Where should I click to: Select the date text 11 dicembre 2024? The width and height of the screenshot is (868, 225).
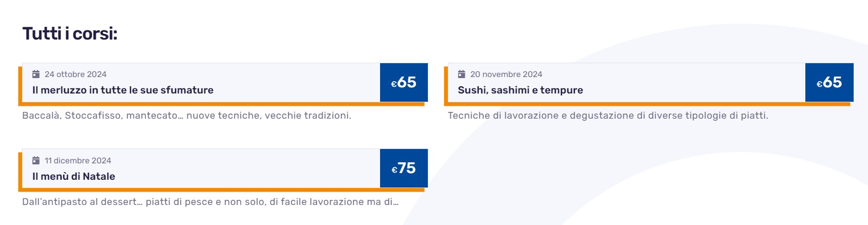[x=78, y=161]
